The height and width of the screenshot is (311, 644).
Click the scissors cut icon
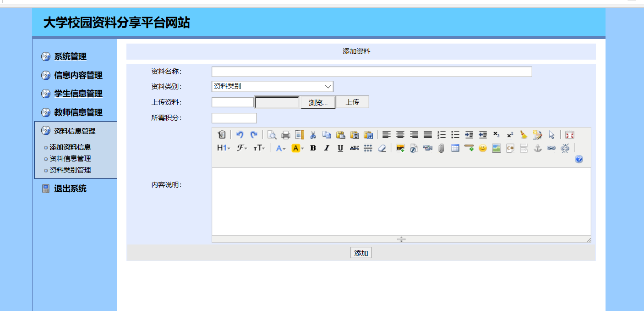point(313,135)
